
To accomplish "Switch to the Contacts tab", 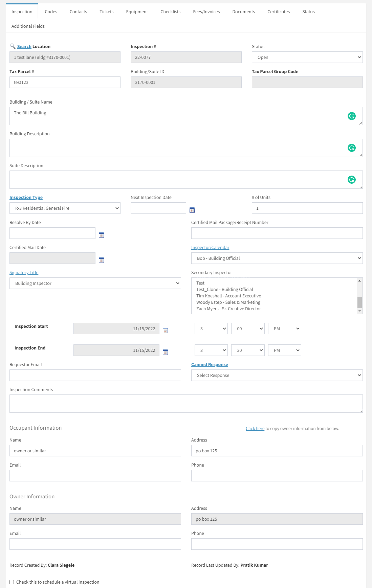I will (78, 12).
